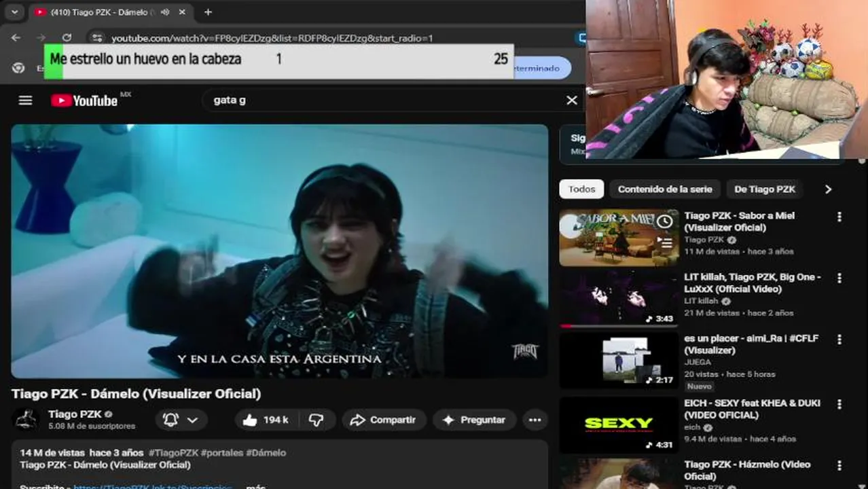The height and width of the screenshot is (489, 868).
Task: Open Tiago PZK channel name link
Action: coord(75,414)
